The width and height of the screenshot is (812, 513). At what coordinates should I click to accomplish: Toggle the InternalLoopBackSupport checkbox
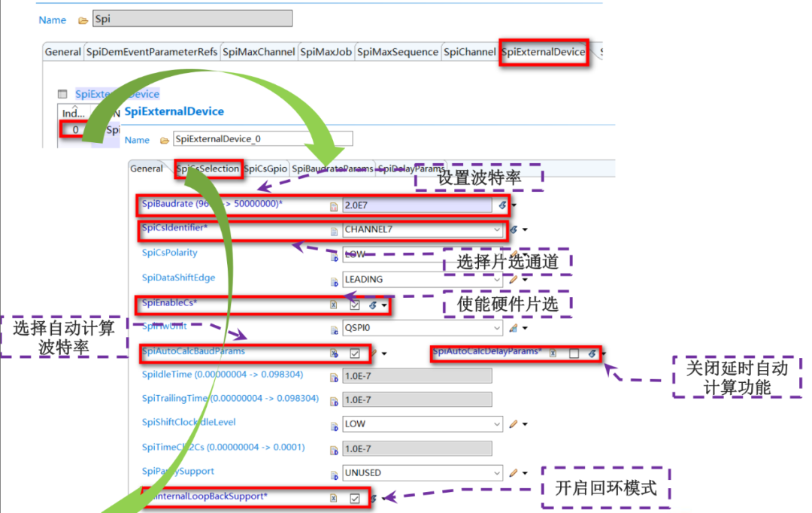tap(355, 499)
